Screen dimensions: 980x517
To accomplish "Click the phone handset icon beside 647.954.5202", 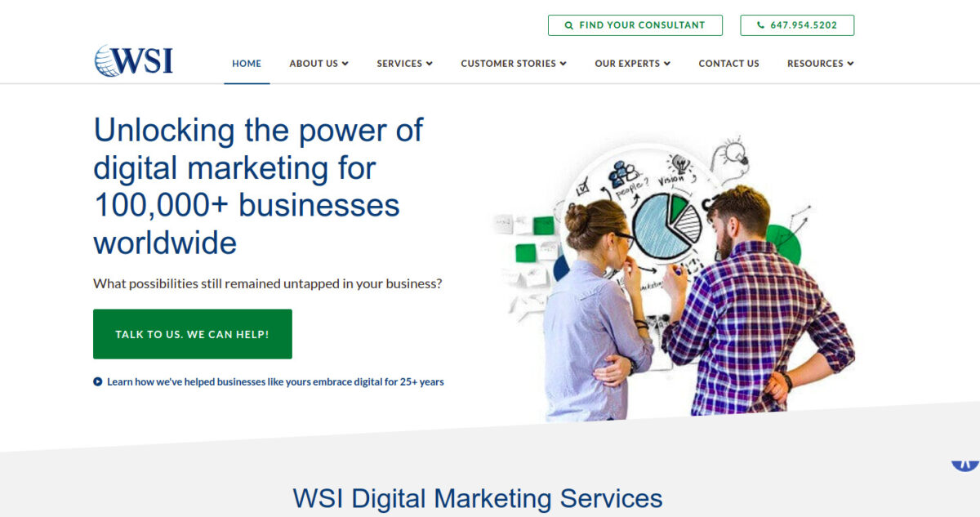I will click(761, 25).
